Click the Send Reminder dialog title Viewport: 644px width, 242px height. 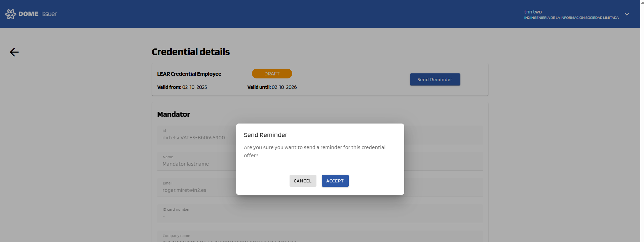click(265, 135)
